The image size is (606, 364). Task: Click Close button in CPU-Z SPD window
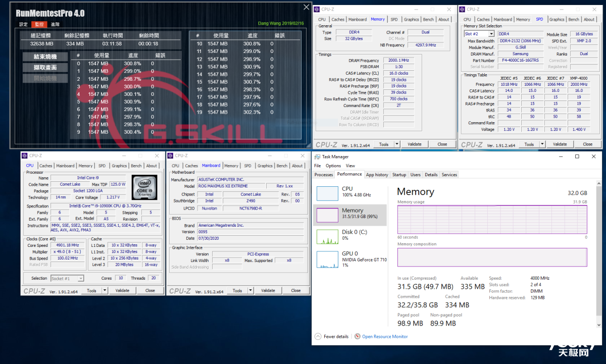coord(588,144)
